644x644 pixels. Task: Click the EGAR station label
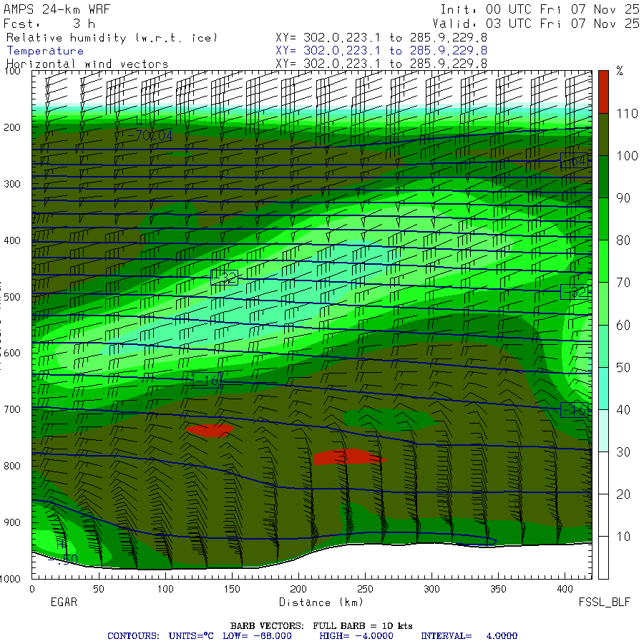click(64, 602)
